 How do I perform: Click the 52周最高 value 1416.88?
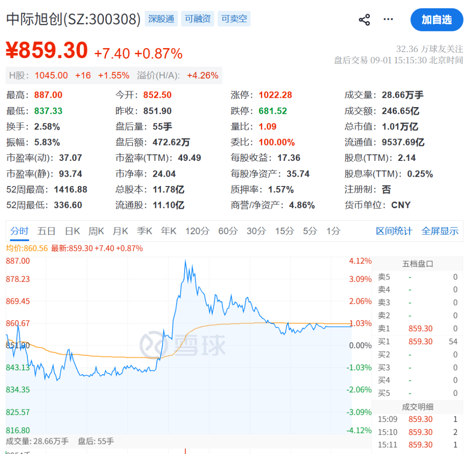(71, 190)
